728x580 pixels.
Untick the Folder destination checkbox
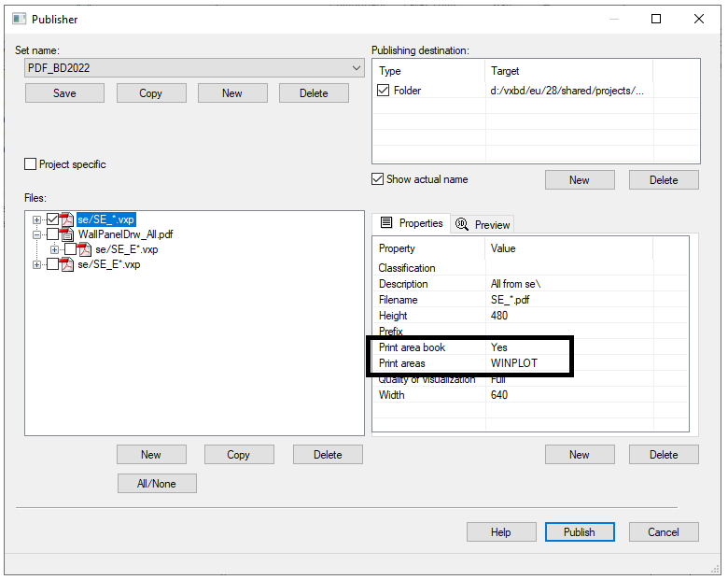[384, 91]
